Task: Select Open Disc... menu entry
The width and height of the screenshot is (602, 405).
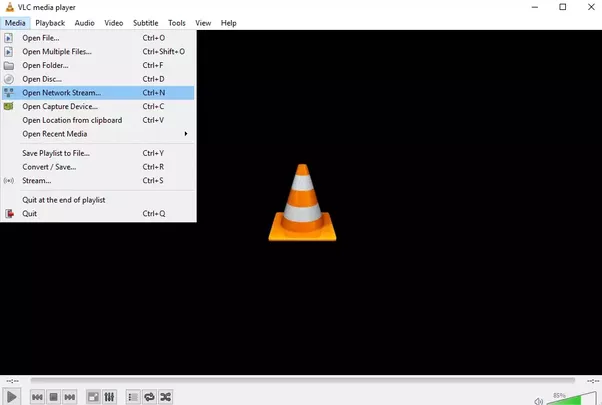Action: [x=98, y=79]
